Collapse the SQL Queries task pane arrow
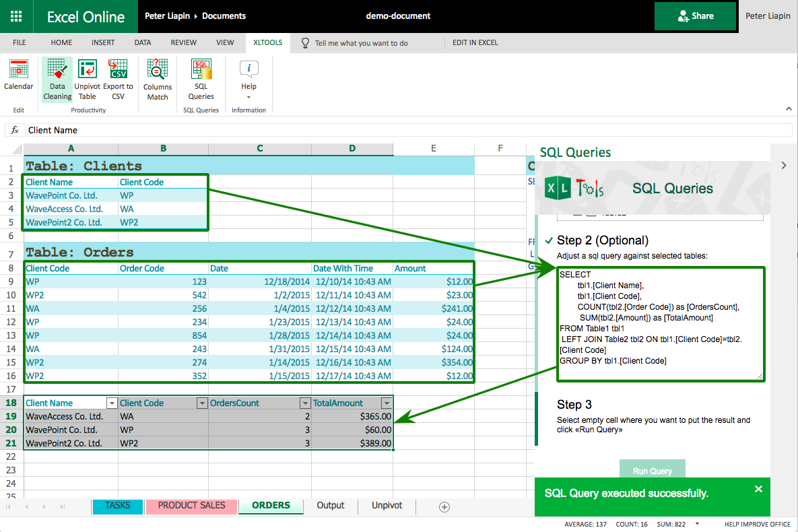Viewport: 798px width, 532px height. pos(784,166)
